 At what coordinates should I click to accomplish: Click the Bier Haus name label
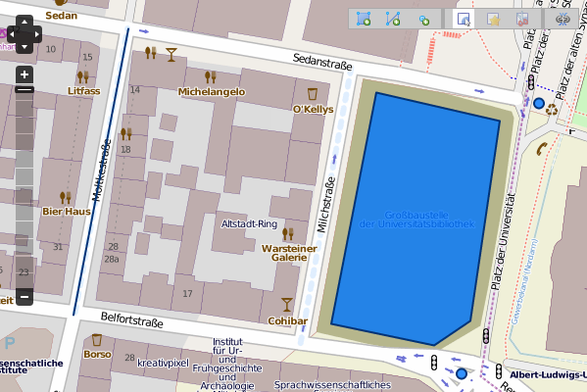(x=67, y=212)
